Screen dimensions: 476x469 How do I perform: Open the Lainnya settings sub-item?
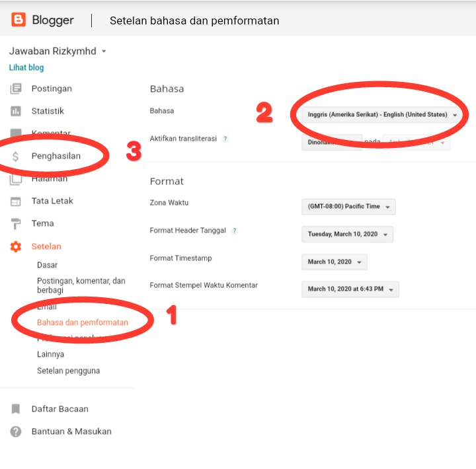50,354
